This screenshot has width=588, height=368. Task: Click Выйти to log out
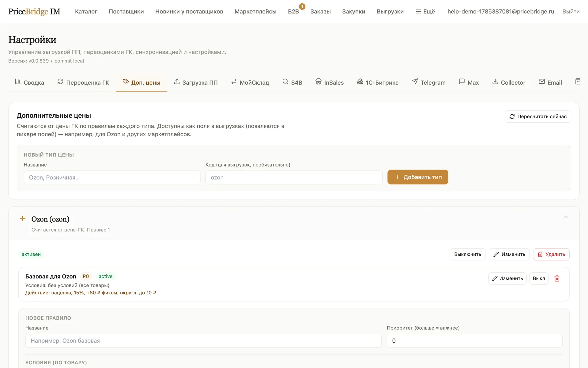pos(571,11)
